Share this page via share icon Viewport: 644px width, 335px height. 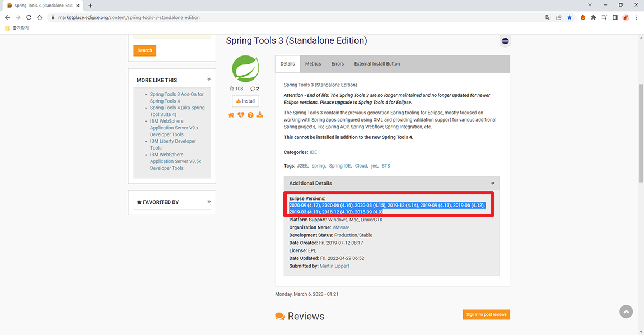click(558, 18)
